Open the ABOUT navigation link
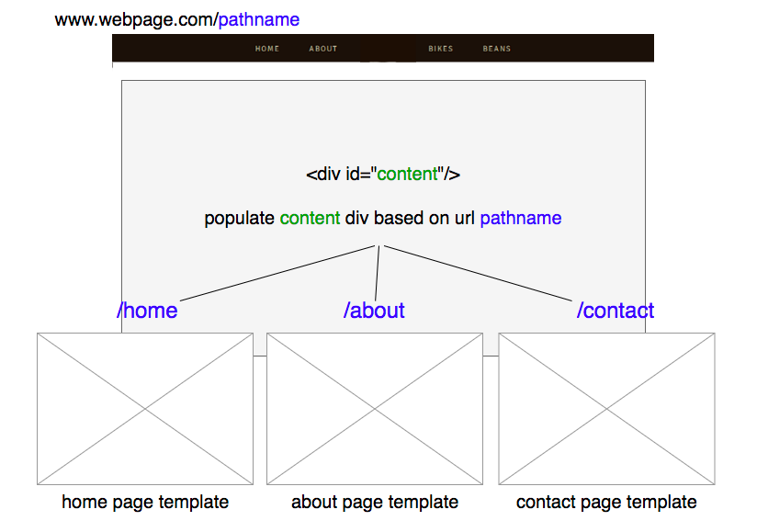The height and width of the screenshot is (532, 757). click(x=323, y=49)
